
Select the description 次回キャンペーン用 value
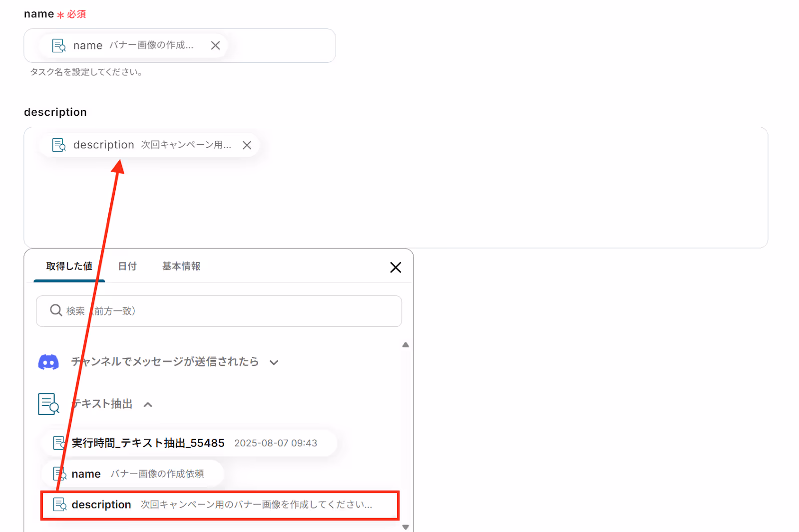click(x=220, y=505)
